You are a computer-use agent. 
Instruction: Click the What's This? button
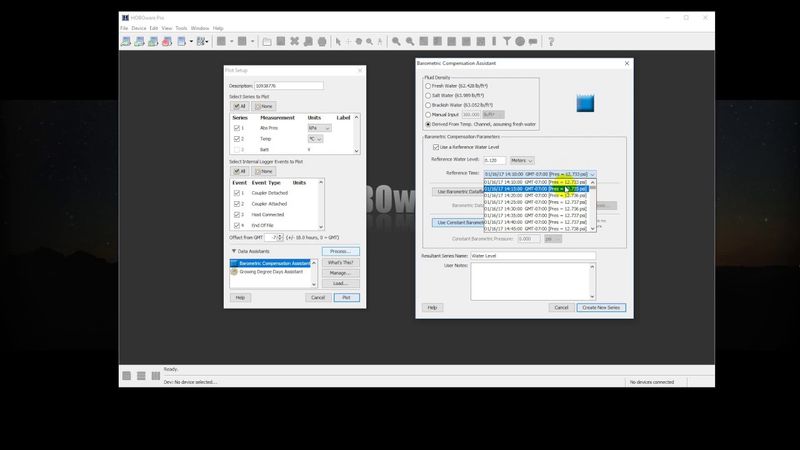pos(341,263)
